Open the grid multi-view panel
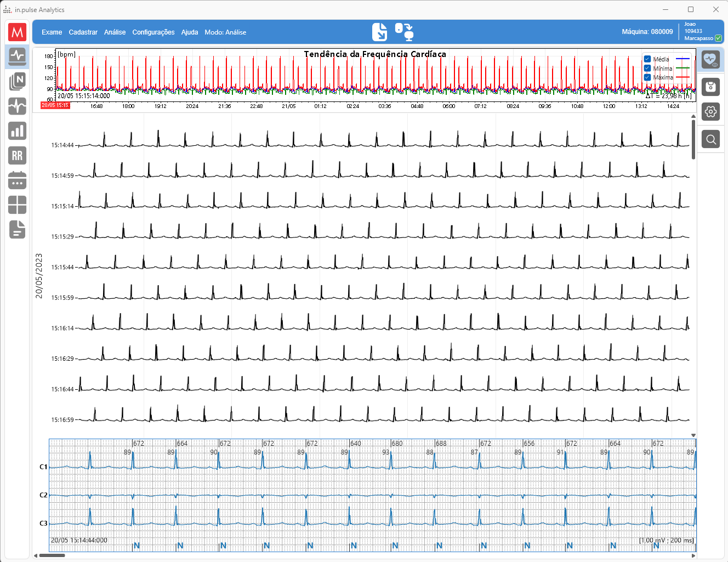728x562 pixels. pos(17,205)
